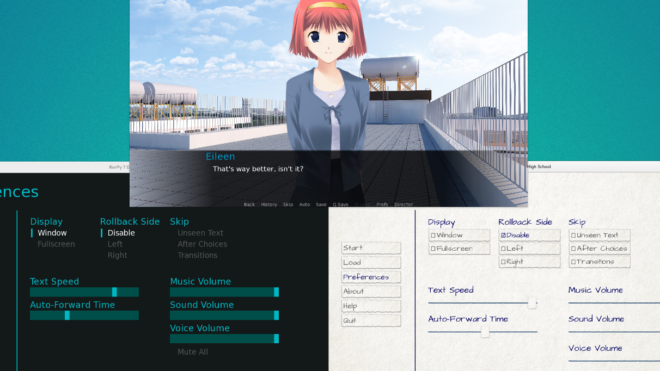660x371 pixels.
Task: Click Sound Volume slider in paper-themed window
Action: tap(614, 332)
